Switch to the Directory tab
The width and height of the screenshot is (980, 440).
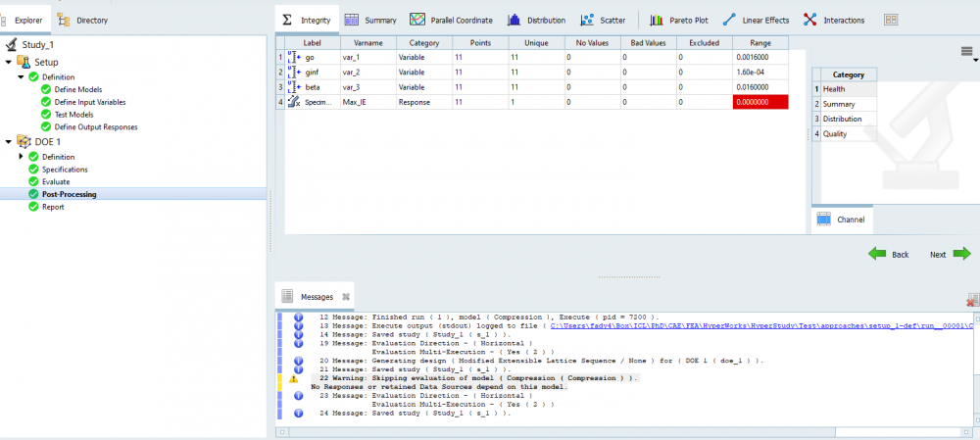click(x=82, y=20)
